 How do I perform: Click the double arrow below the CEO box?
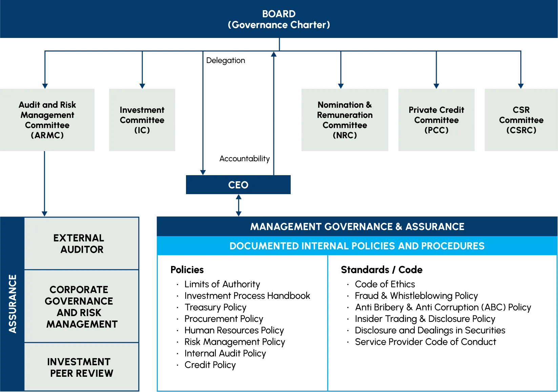[238, 205]
